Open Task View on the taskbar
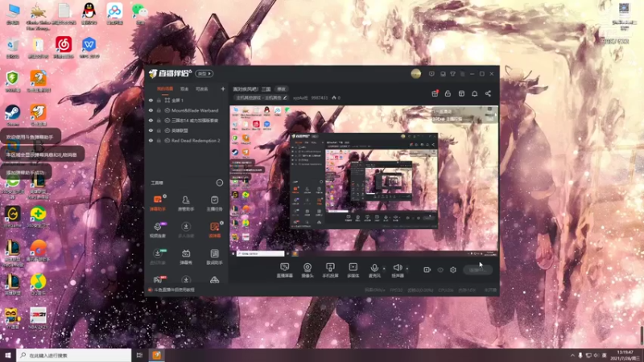Image resolution: width=644 pixels, height=362 pixels. pyautogui.click(x=139, y=356)
